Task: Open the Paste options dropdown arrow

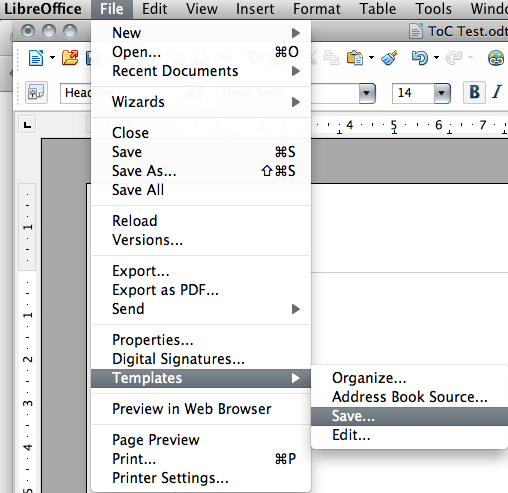Action: (371, 58)
